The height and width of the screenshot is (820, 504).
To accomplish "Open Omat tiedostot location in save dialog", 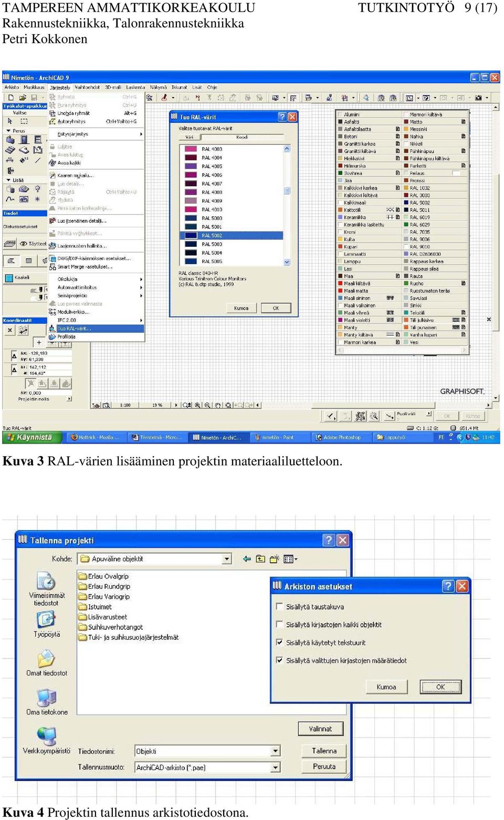I will point(47,663).
